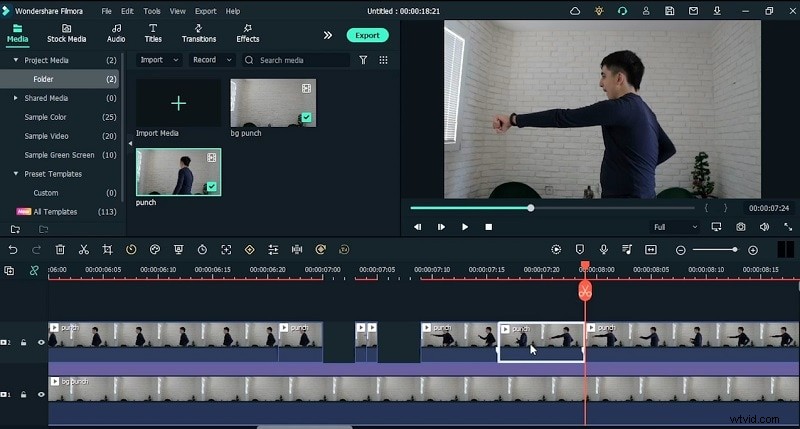This screenshot has width=800, height=429.
Task: Expand the Shared Media tree item
Action: click(15, 98)
